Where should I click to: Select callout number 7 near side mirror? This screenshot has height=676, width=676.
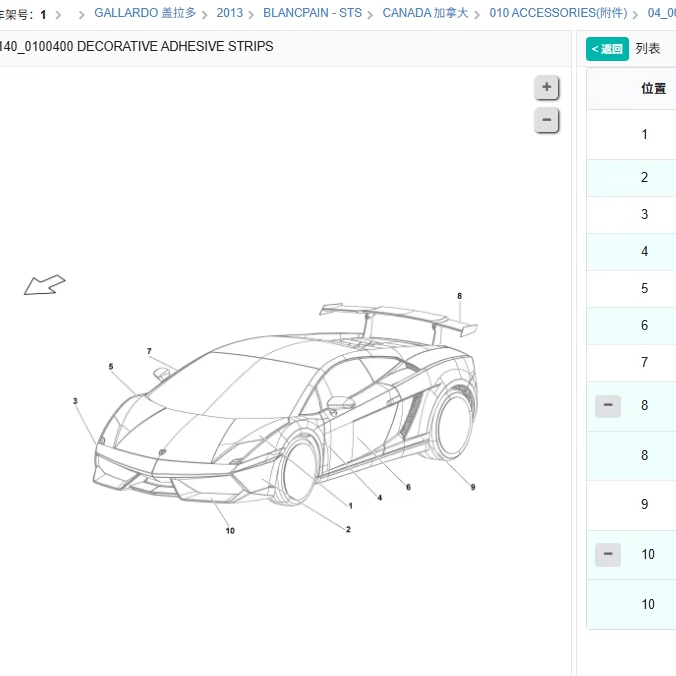click(149, 351)
